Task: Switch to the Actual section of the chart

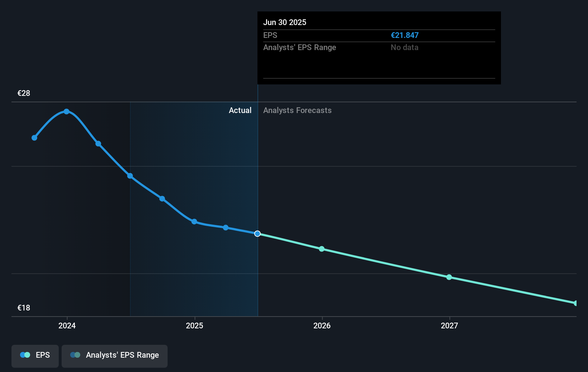Action: (x=240, y=110)
